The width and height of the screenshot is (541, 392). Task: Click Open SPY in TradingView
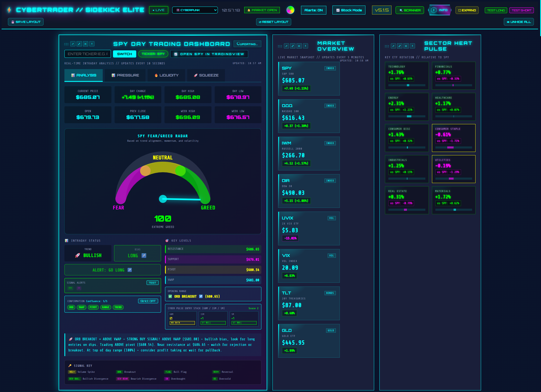(209, 54)
